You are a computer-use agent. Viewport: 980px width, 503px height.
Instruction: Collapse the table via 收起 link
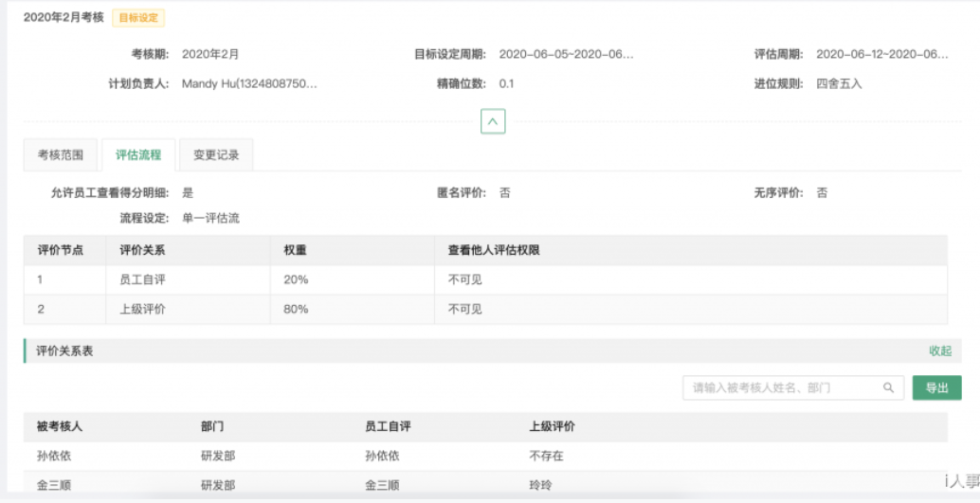939,350
